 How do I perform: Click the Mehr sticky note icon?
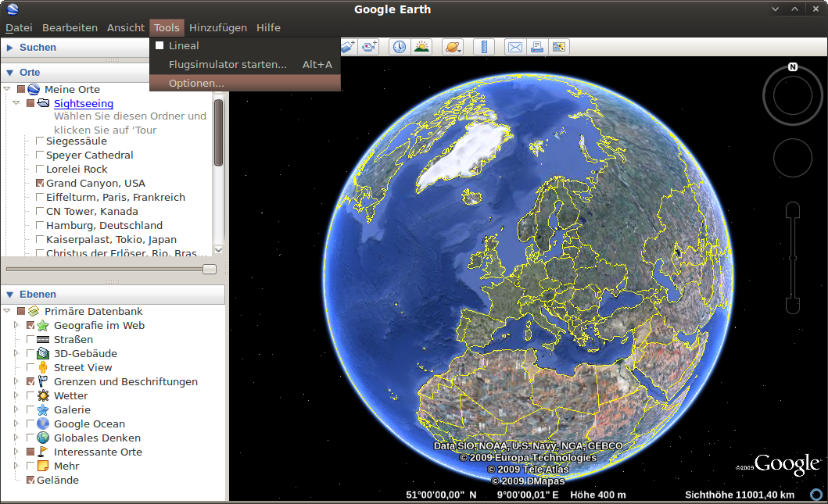point(43,466)
